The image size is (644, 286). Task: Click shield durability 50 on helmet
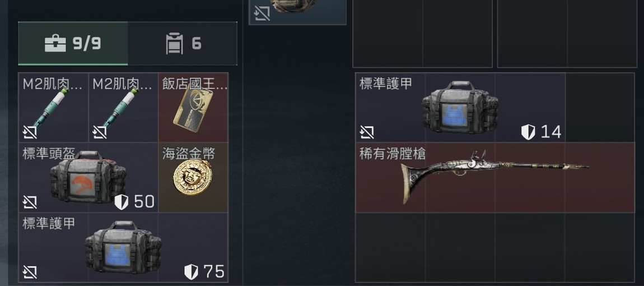pos(134,202)
